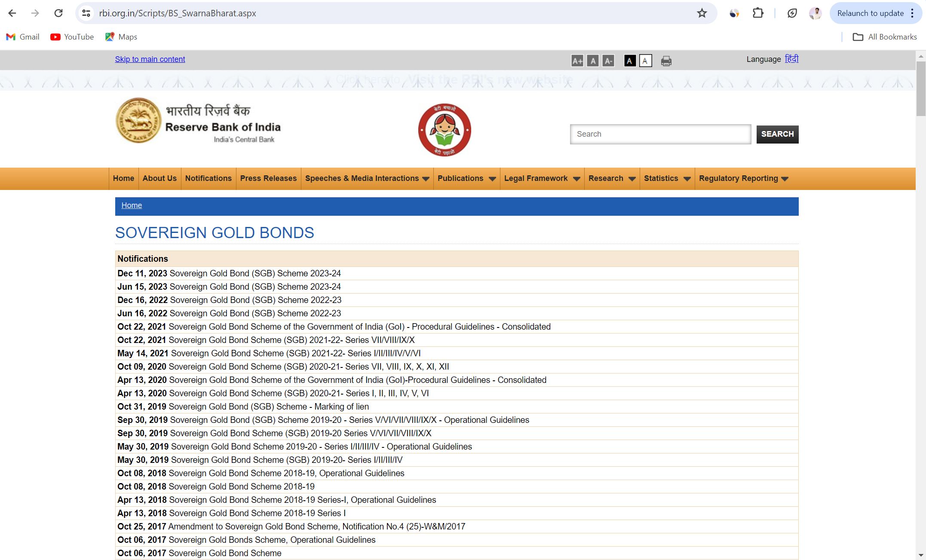
Task: Open the About Us menu item
Action: coord(159,178)
